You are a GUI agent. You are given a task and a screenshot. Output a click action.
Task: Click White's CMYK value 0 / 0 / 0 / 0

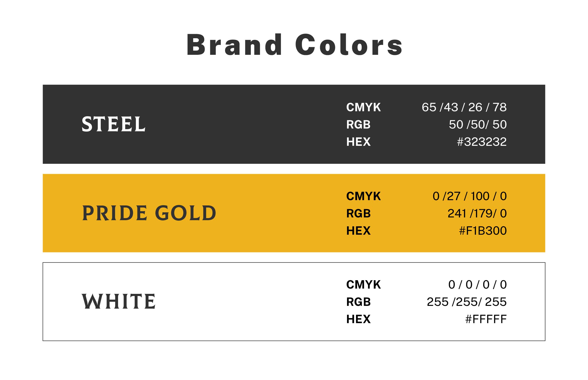[477, 284]
